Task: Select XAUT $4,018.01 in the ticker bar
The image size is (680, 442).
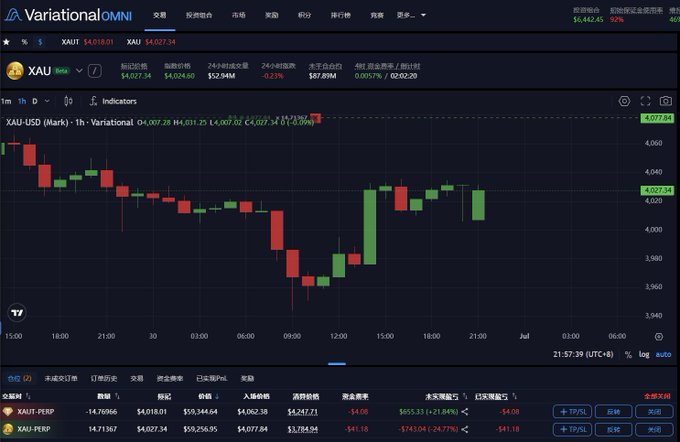Action: [87, 42]
